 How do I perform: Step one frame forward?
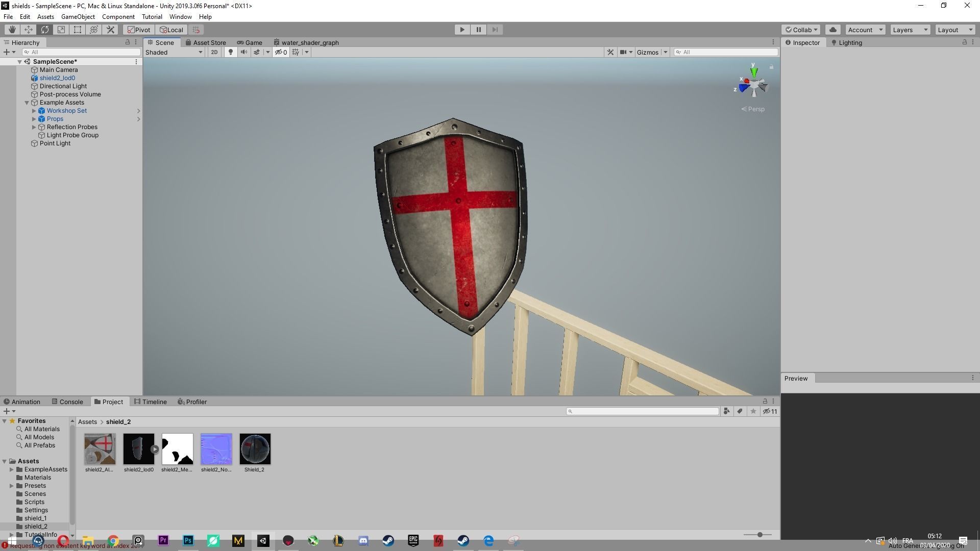click(x=495, y=30)
